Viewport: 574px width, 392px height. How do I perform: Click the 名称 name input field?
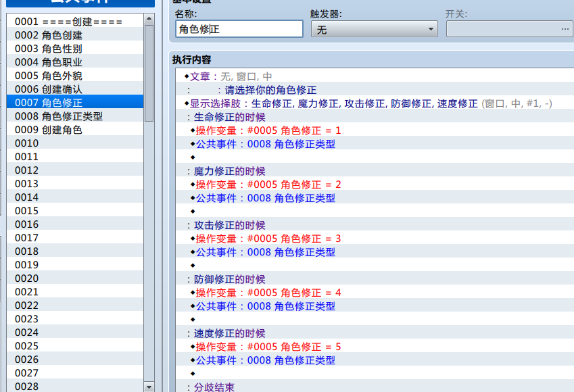click(x=239, y=29)
